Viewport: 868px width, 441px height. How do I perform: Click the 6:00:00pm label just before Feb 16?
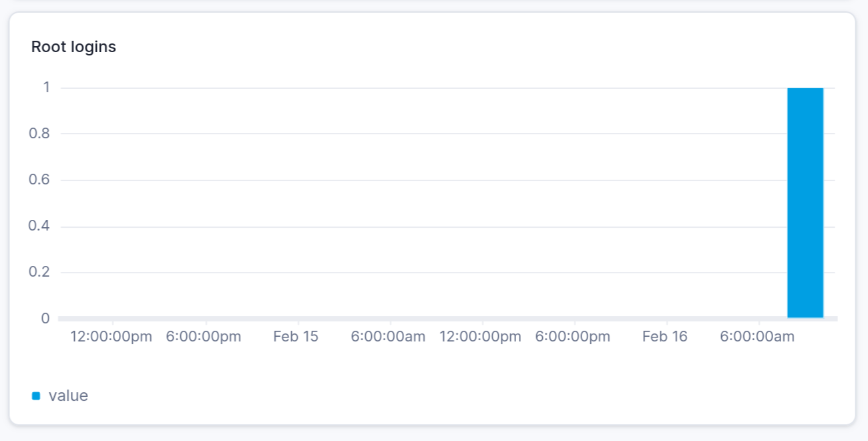(573, 337)
